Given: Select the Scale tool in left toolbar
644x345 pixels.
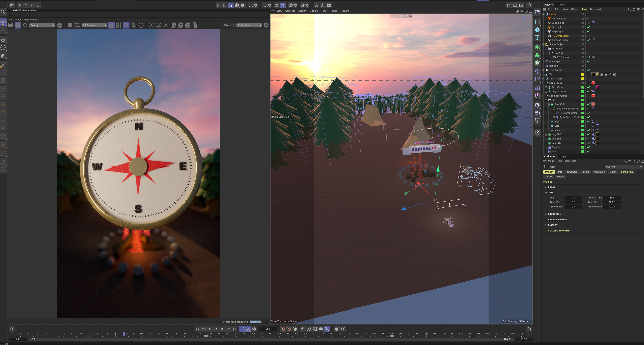Looking at the screenshot, I should [x=3, y=55].
